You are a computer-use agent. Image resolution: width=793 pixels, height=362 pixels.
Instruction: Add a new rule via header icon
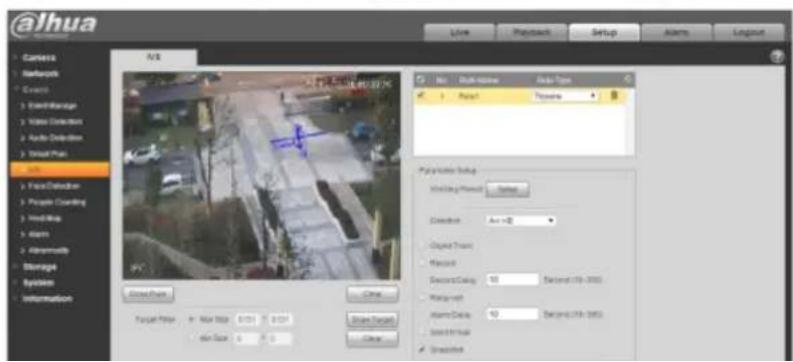coord(628,79)
